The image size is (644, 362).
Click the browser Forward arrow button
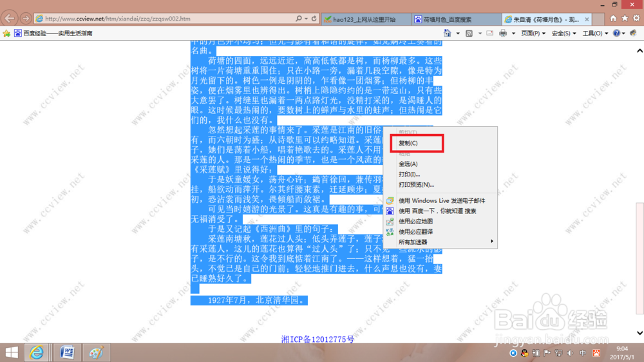click(26, 19)
